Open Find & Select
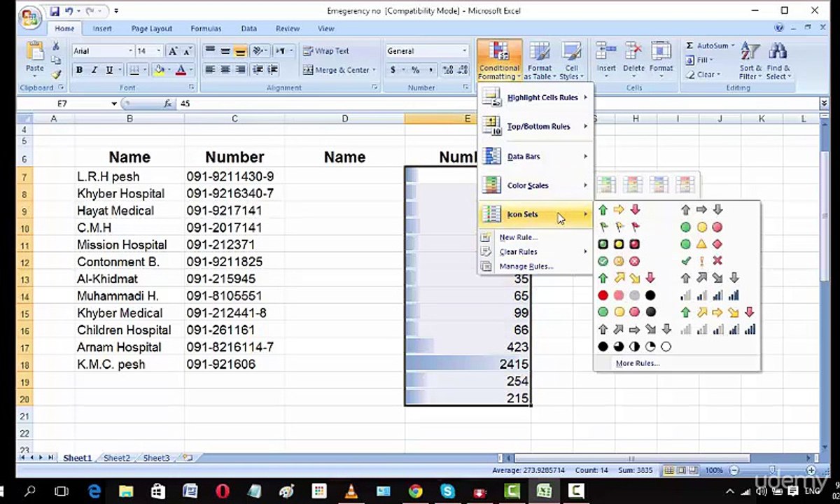The height and width of the screenshot is (504, 840). [x=778, y=61]
